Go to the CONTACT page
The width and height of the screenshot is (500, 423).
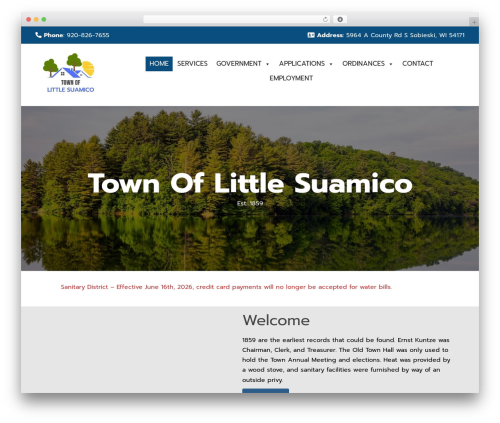tap(417, 64)
